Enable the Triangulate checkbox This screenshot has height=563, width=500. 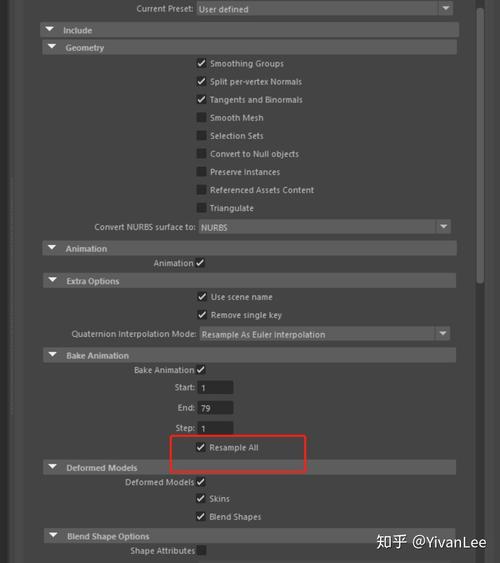click(201, 208)
